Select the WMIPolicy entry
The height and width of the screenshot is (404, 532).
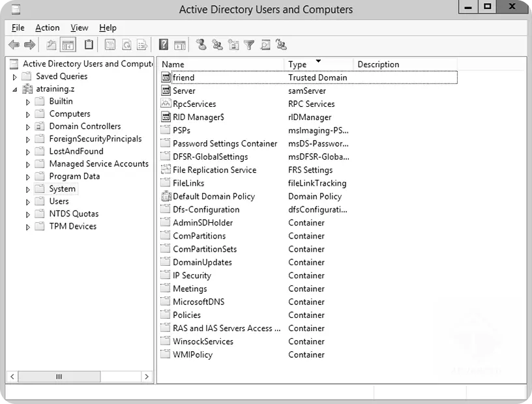[193, 354]
